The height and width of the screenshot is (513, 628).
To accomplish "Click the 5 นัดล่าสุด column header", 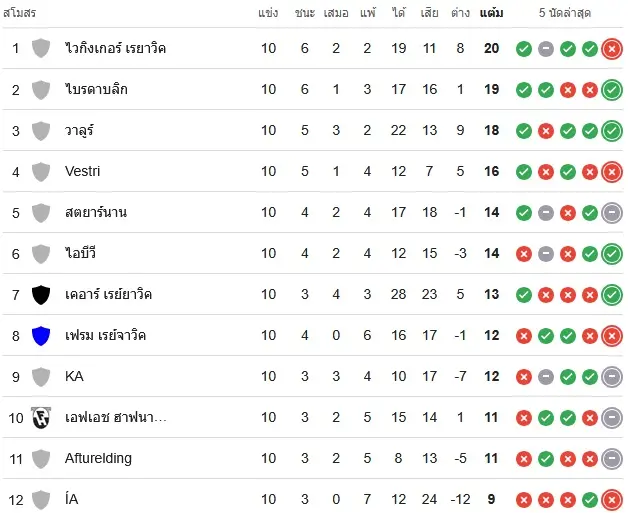I will click(x=569, y=13).
